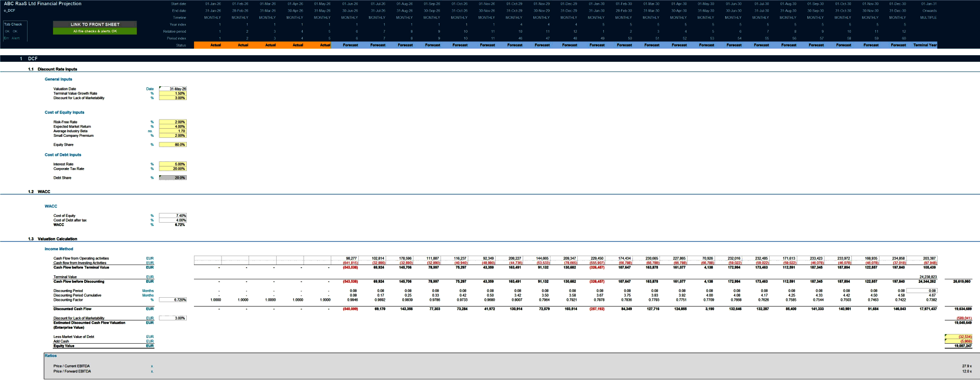Select the 'Equity Value' row label
The image size is (980, 383).
coord(64,346)
